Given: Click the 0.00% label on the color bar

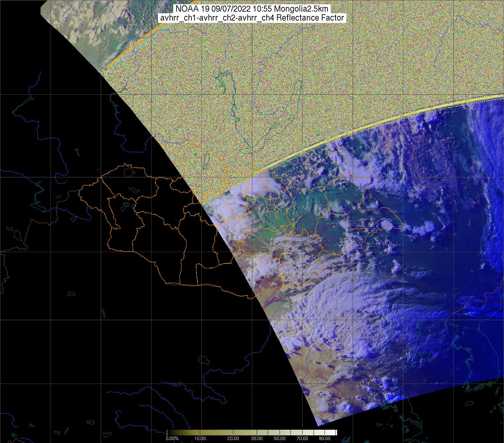Looking at the screenshot, I should coord(172,439).
